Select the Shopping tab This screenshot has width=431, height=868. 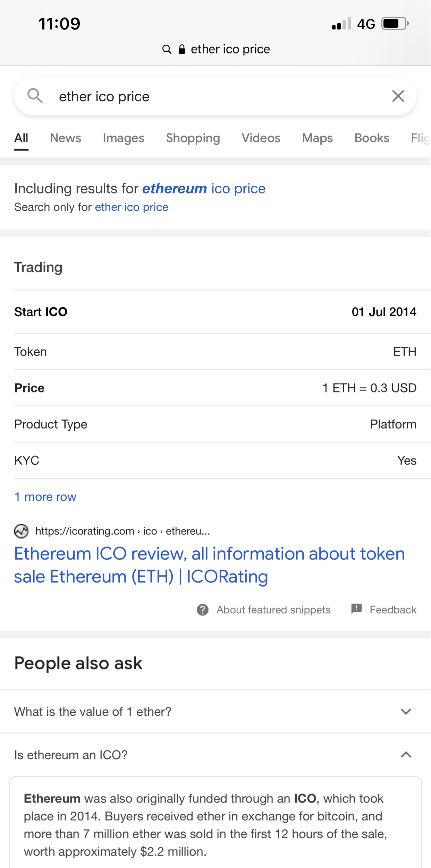(193, 138)
